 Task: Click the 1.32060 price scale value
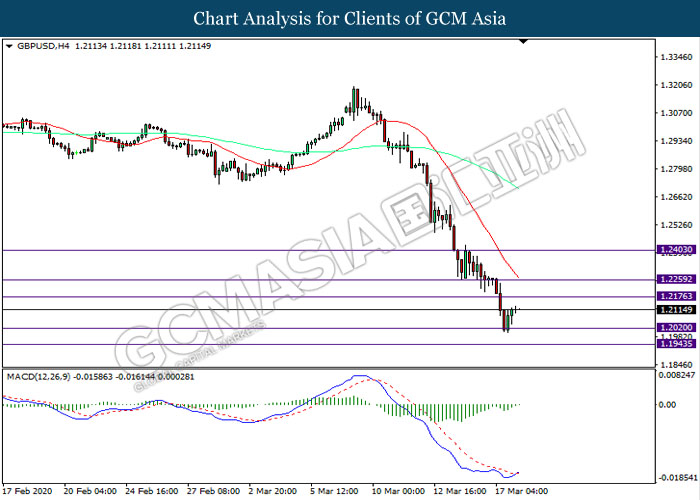click(677, 85)
